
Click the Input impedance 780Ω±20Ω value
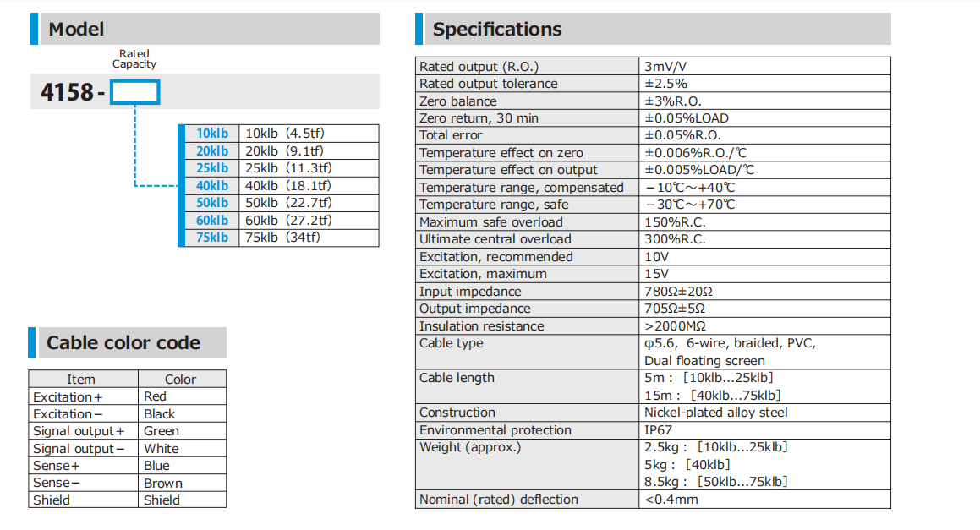[678, 292]
